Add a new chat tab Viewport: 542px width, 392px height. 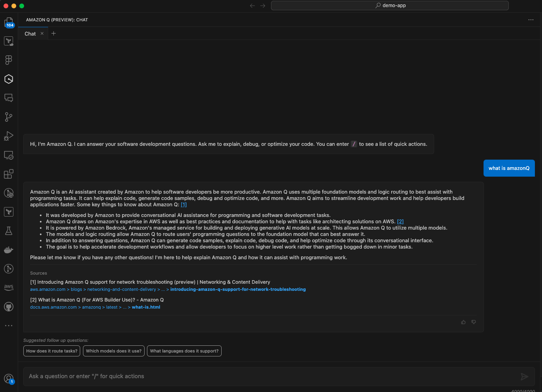54,34
